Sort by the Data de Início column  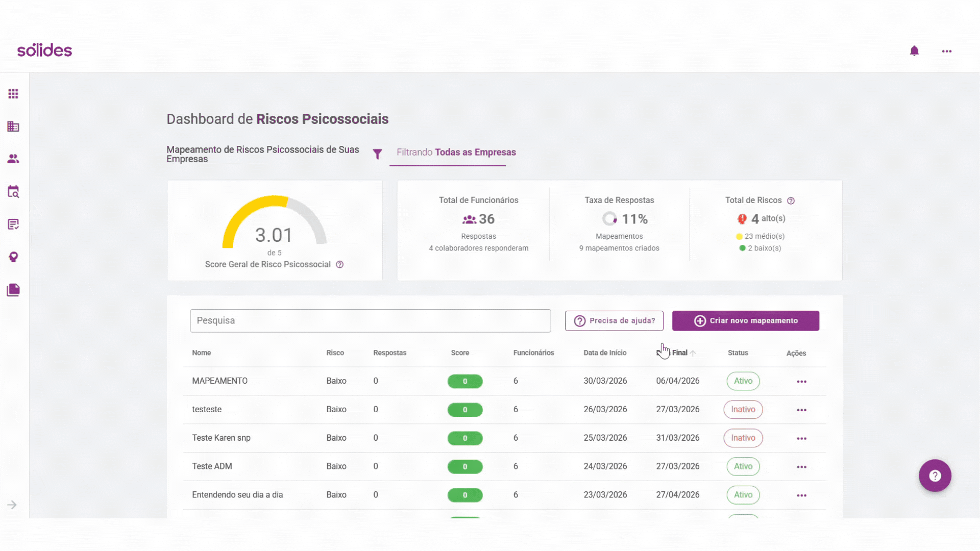tap(605, 353)
